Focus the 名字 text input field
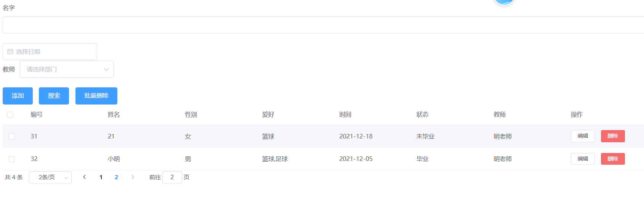Screen dimensions: 644x201 323,25
